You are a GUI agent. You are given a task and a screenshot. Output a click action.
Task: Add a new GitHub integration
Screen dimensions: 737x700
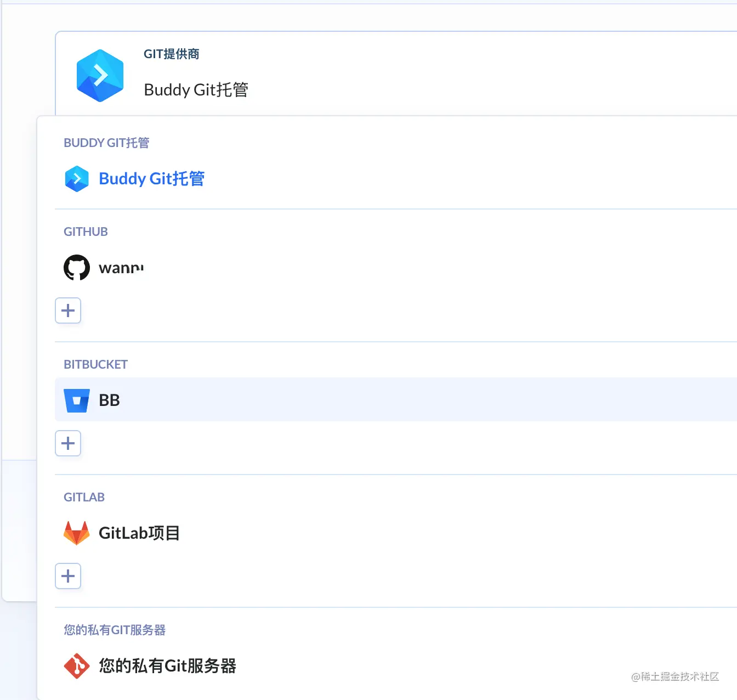tap(68, 311)
